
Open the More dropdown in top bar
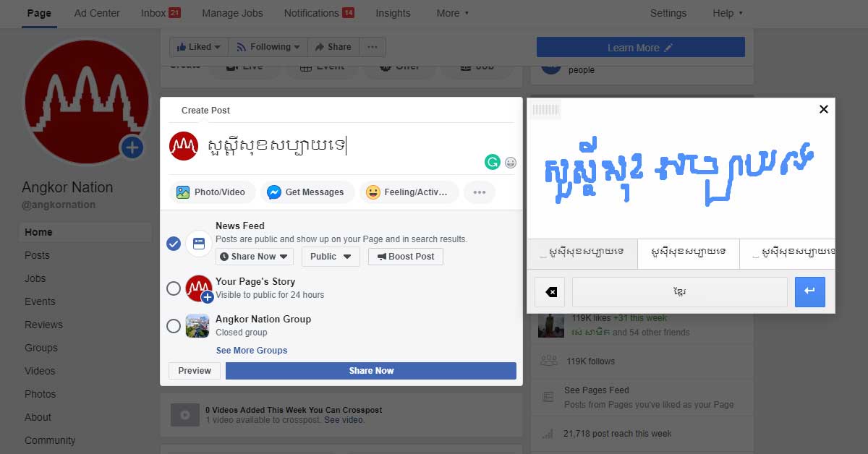pyautogui.click(x=453, y=13)
